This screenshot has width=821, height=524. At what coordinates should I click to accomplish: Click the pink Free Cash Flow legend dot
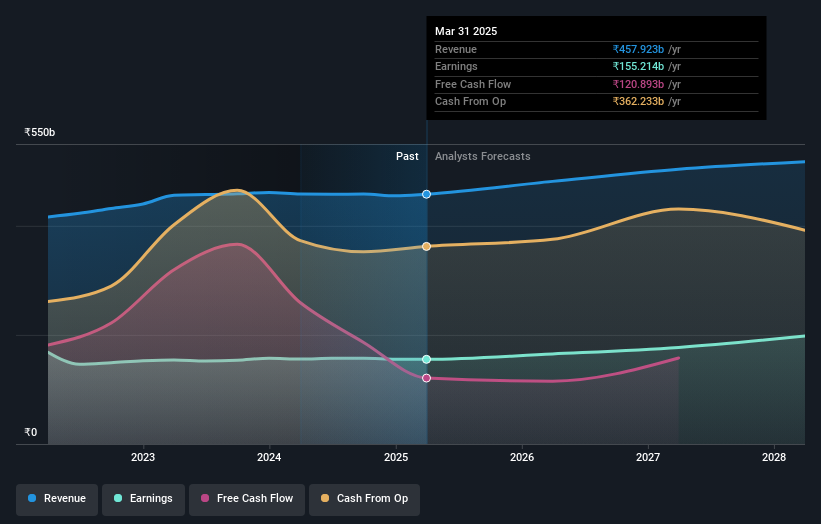(205, 498)
